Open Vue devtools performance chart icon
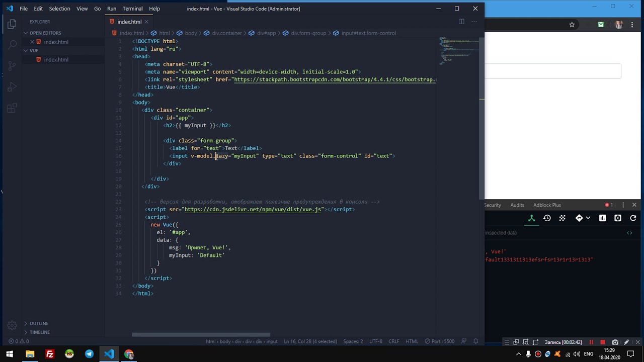Screen dimensions: 644x362 point(602,218)
